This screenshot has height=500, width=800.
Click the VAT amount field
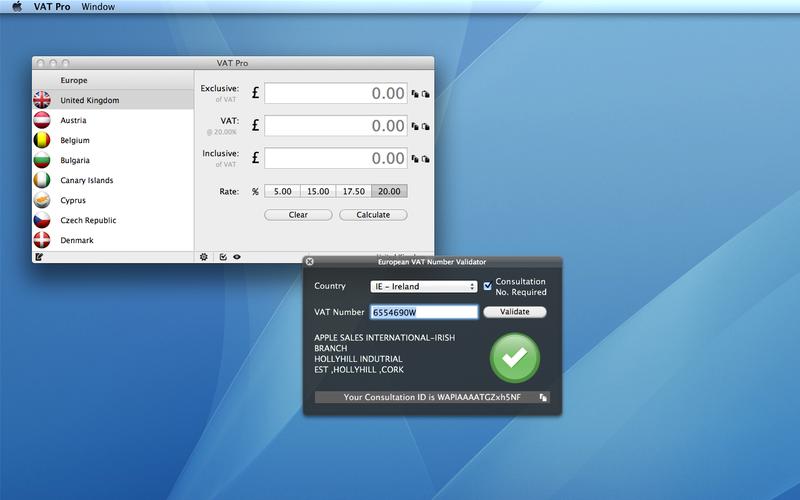point(336,126)
